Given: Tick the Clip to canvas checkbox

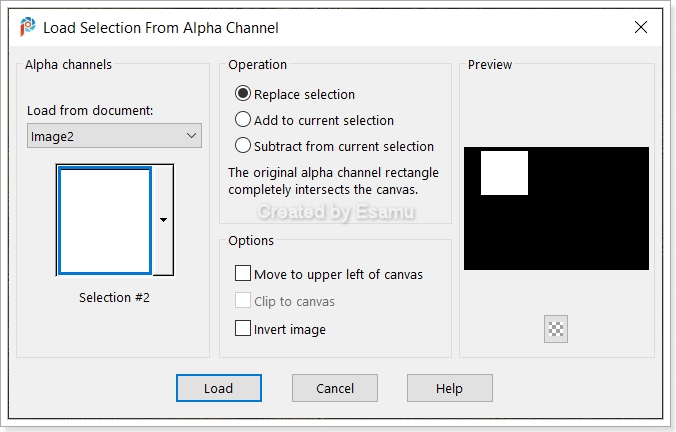Looking at the screenshot, I should (243, 300).
